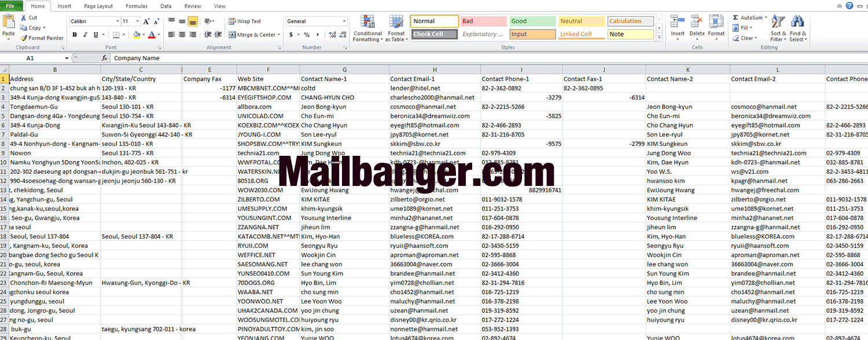Image resolution: width=868 pixels, height=340 pixels.
Task: Open Find & Select binoculars menu
Action: pyautogui.click(x=797, y=28)
